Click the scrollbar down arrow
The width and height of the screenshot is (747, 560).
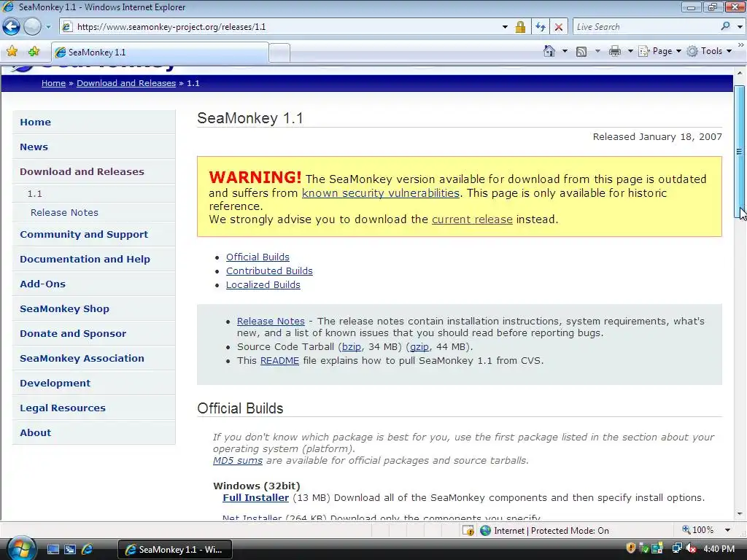(740, 514)
